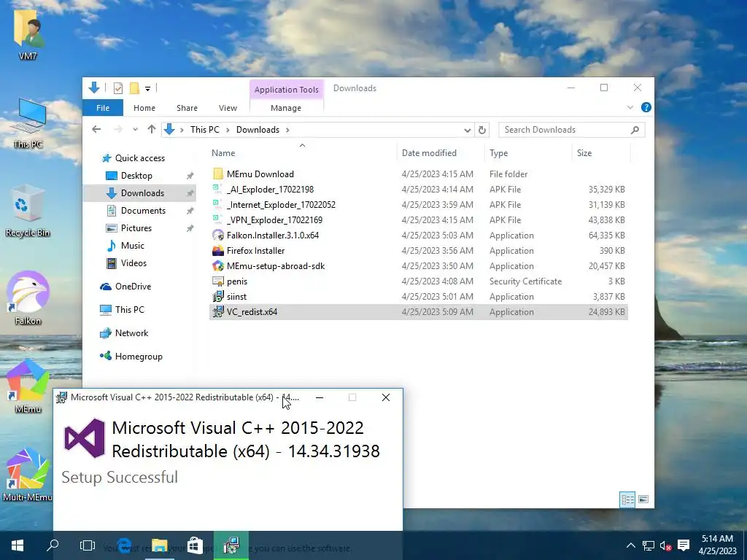The image size is (747, 560).
Task: Open the VM7 user folder on desktop
Action: pyautogui.click(x=28, y=34)
